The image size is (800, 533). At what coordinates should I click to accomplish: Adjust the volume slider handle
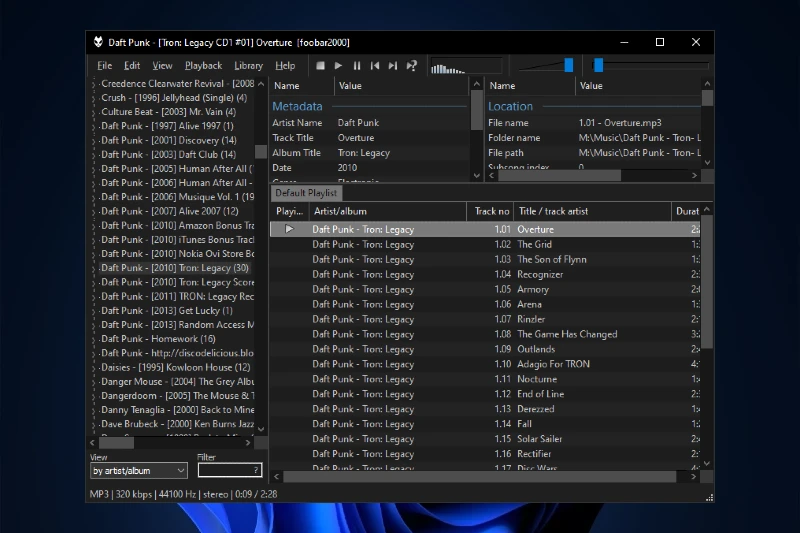click(568, 65)
